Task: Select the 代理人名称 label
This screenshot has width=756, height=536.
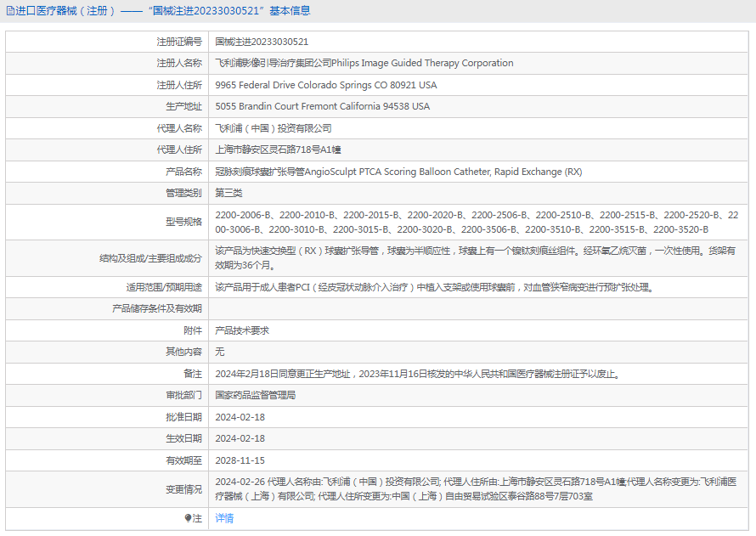Action: (x=179, y=129)
